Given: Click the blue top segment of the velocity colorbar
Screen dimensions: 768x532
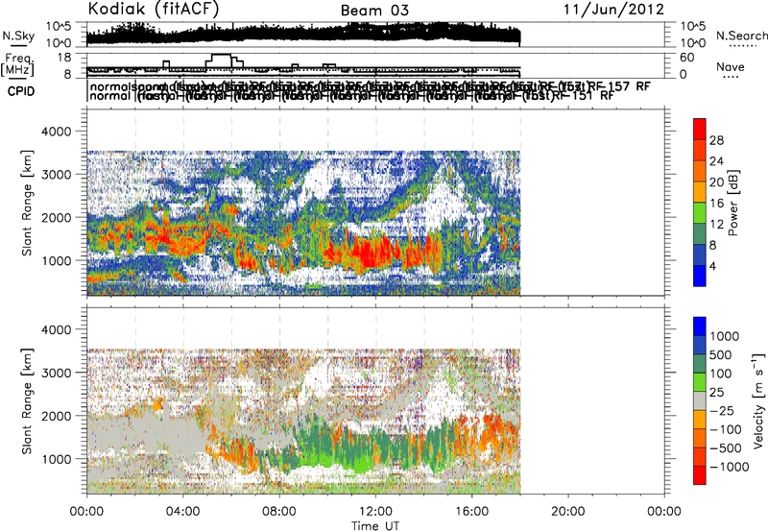Looking at the screenshot, I should click(700, 326).
